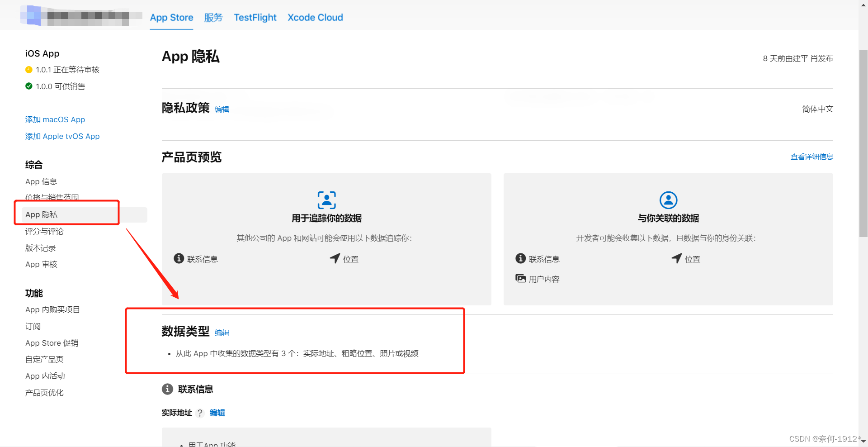Viewport: 868px width, 447px height.
Task: Open 版本记录 in the sidebar
Action: 41,248
